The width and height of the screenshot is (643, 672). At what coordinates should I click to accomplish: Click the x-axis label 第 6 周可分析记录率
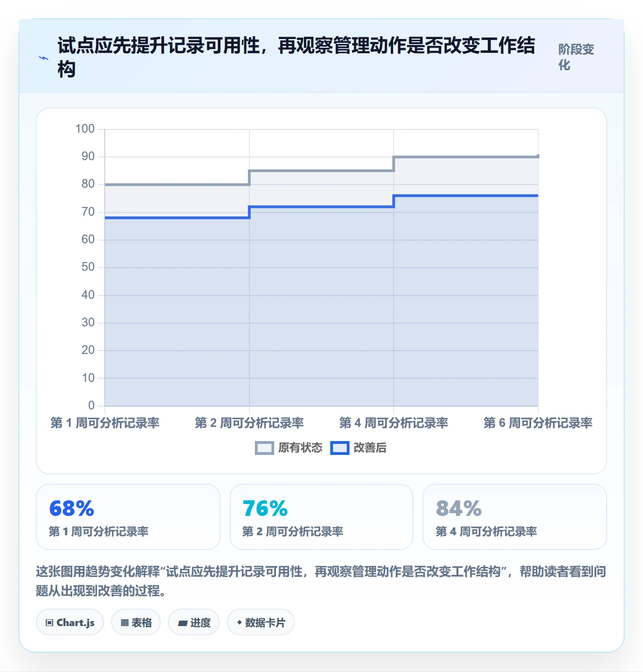538,423
